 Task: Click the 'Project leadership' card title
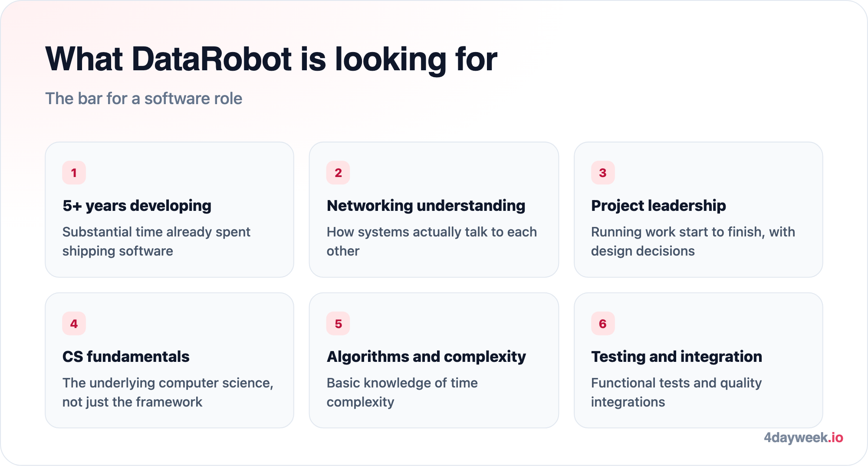pos(658,206)
